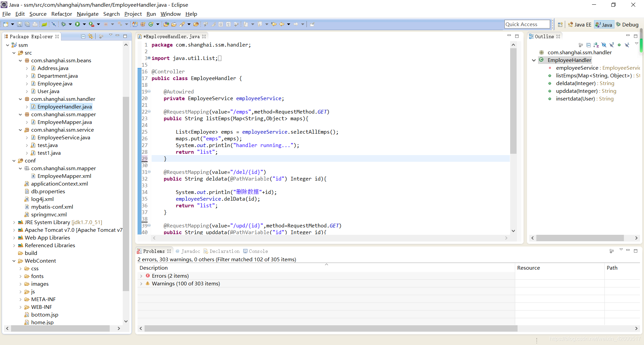
Task: Open the Source menu
Action: [x=38, y=14]
